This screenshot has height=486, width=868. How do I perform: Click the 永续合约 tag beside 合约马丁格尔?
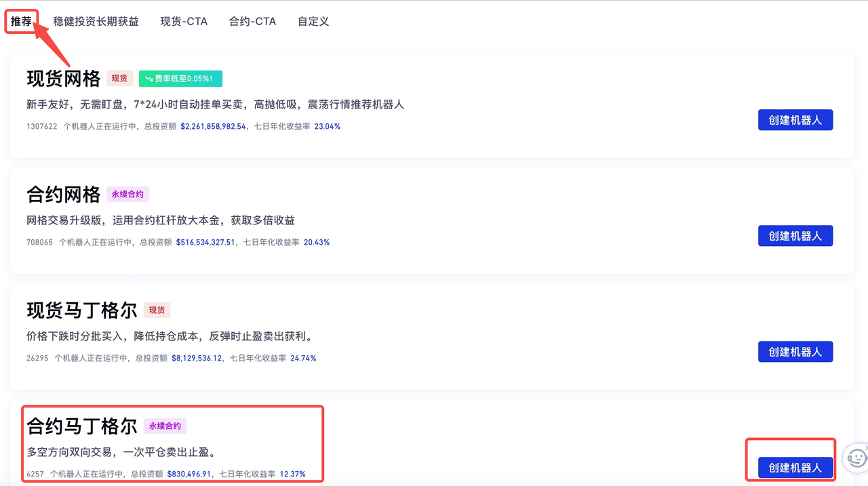click(x=165, y=426)
